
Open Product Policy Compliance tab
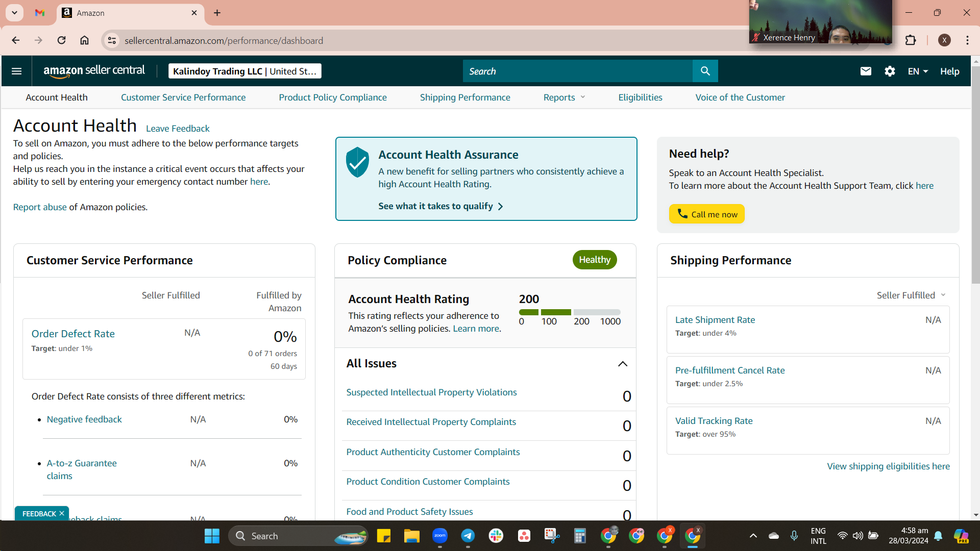pos(333,97)
